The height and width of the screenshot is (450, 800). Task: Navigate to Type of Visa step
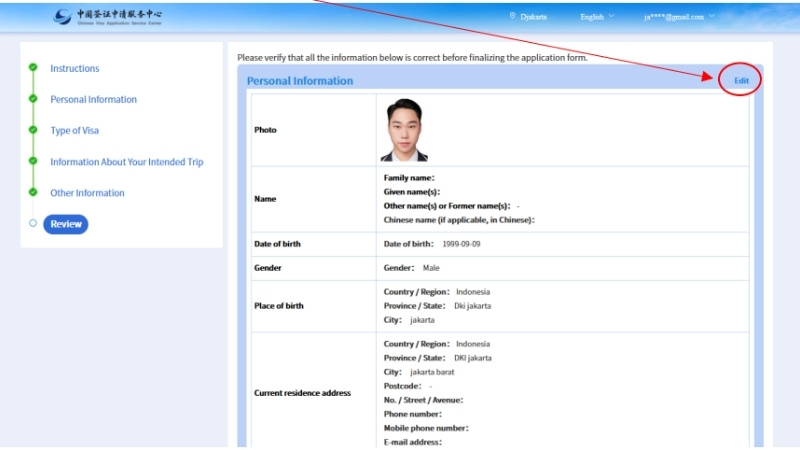pos(75,131)
